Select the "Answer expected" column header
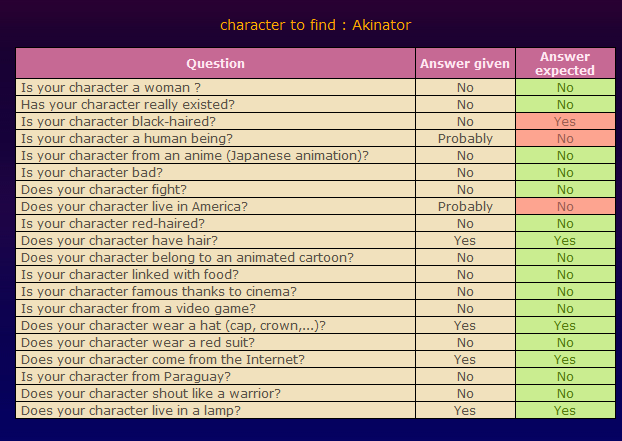Screen dimensions: 622x441 pos(565,63)
